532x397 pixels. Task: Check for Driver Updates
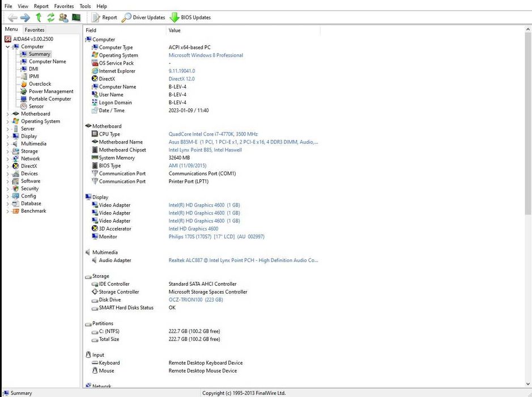coord(143,18)
